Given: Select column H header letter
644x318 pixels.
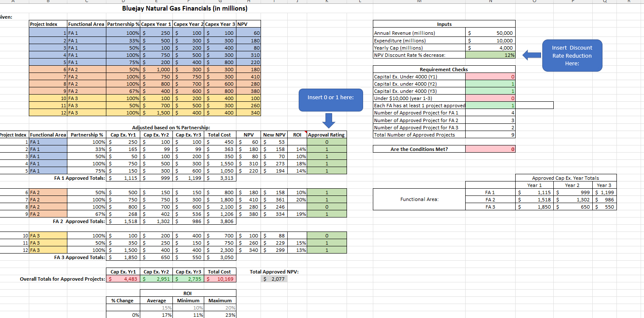Looking at the screenshot, I should click(x=248, y=2).
